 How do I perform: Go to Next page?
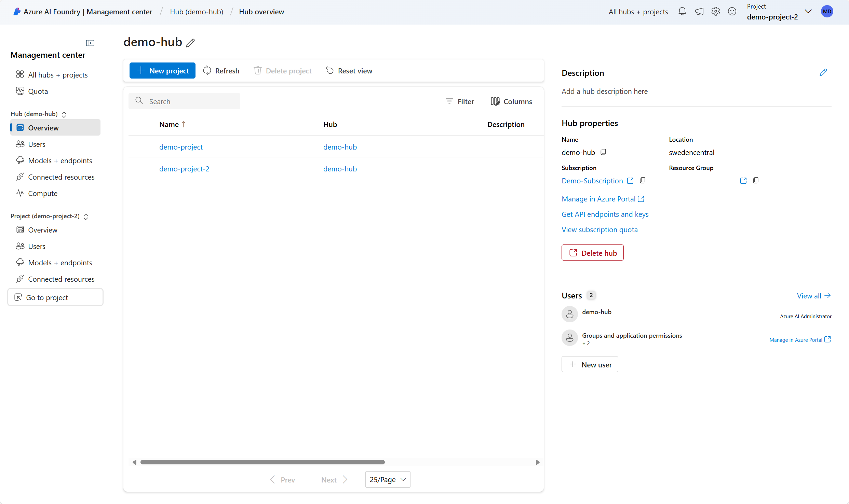(x=334, y=479)
